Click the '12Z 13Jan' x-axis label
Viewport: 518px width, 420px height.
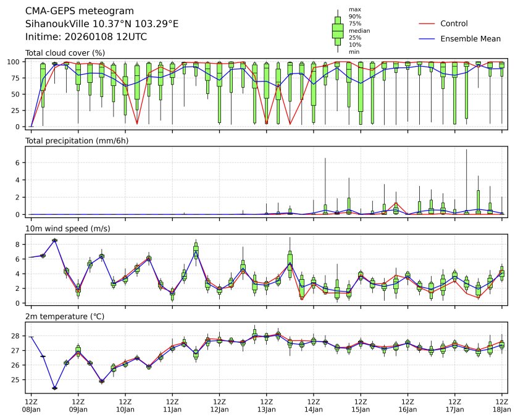click(x=267, y=405)
